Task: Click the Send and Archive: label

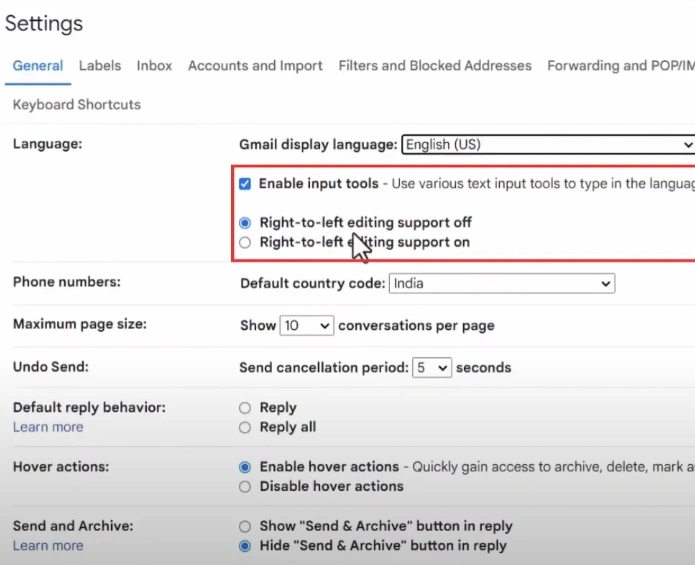Action: 73,526
